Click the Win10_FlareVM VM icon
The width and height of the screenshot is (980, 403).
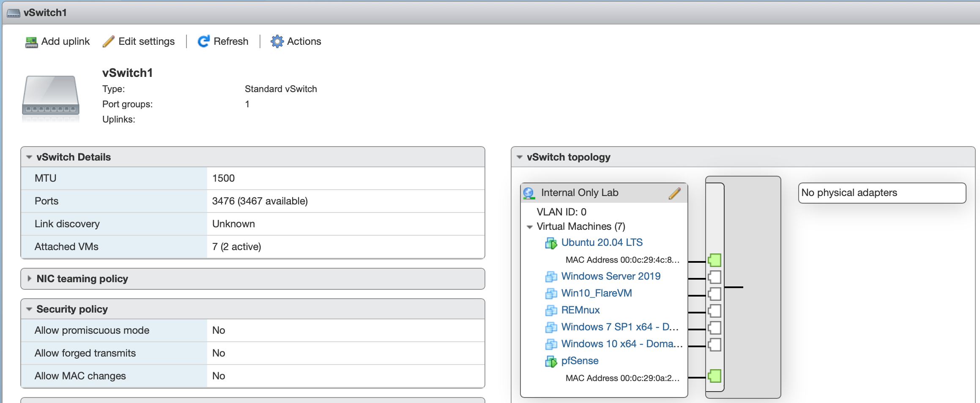551,294
